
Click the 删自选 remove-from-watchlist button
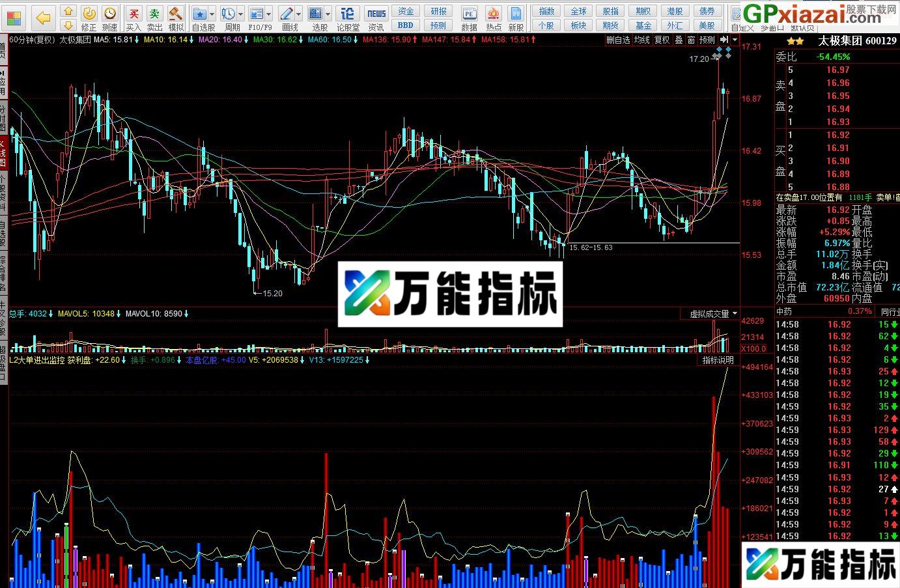pos(618,39)
